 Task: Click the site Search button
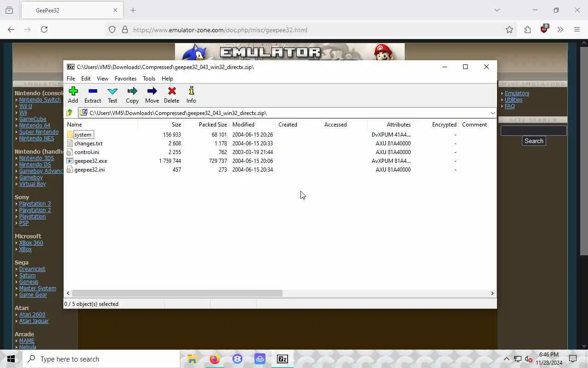pyautogui.click(x=534, y=141)
